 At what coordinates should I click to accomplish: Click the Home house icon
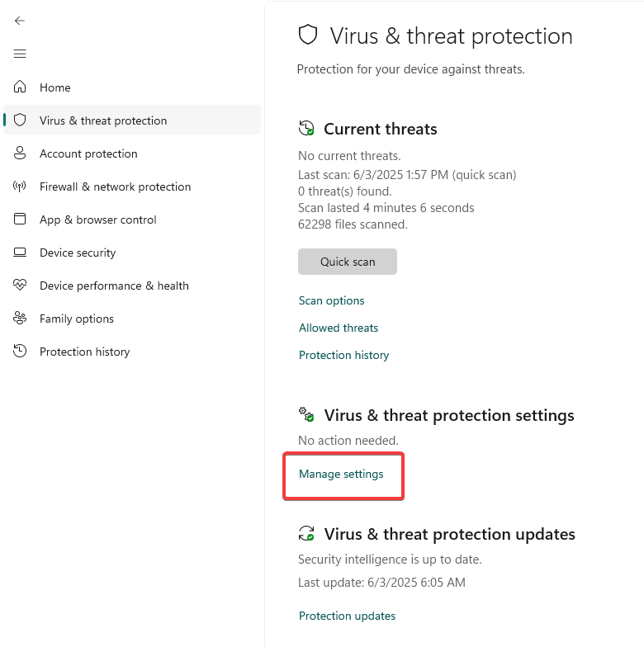click(x=20, y=87)
